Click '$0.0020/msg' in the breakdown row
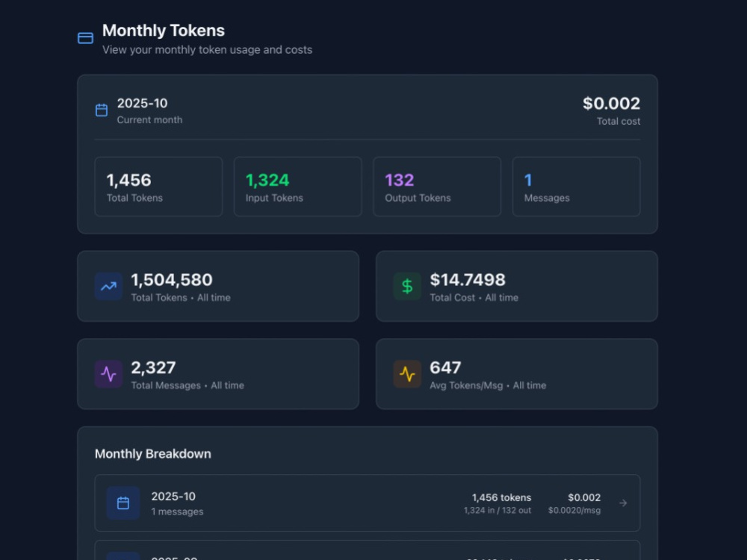This screenshot has width=747, height=560. tap(574, 511)
